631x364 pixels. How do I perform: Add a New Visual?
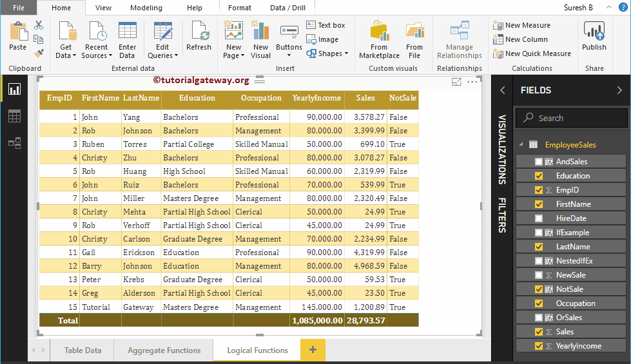[x=261, y=40]
